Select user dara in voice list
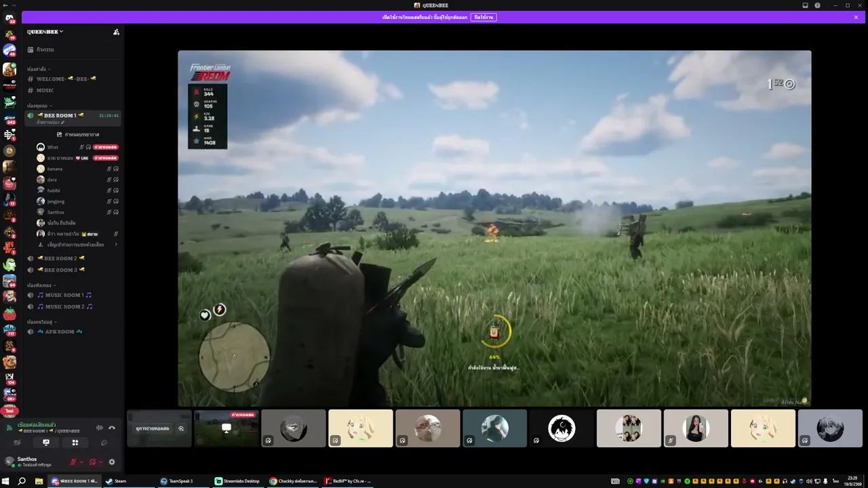 (x=52, y=180)
